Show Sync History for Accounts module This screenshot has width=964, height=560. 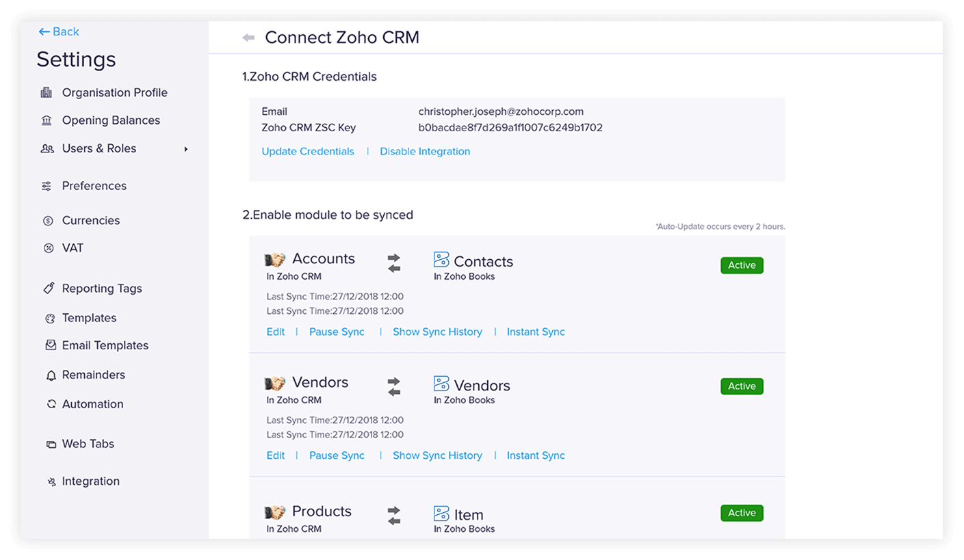pyautogui.click(x=437, y=332)
